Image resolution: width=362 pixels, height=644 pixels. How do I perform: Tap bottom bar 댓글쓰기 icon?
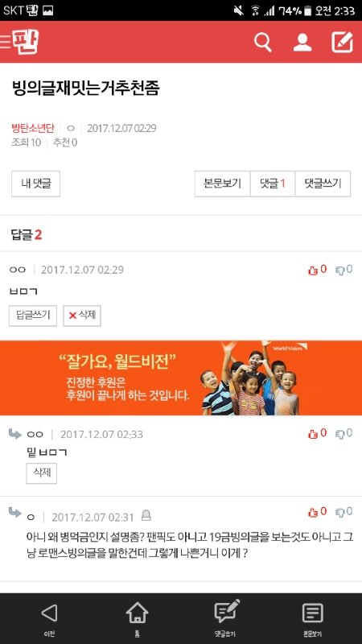pyautogui.click(x=227, y=618)
